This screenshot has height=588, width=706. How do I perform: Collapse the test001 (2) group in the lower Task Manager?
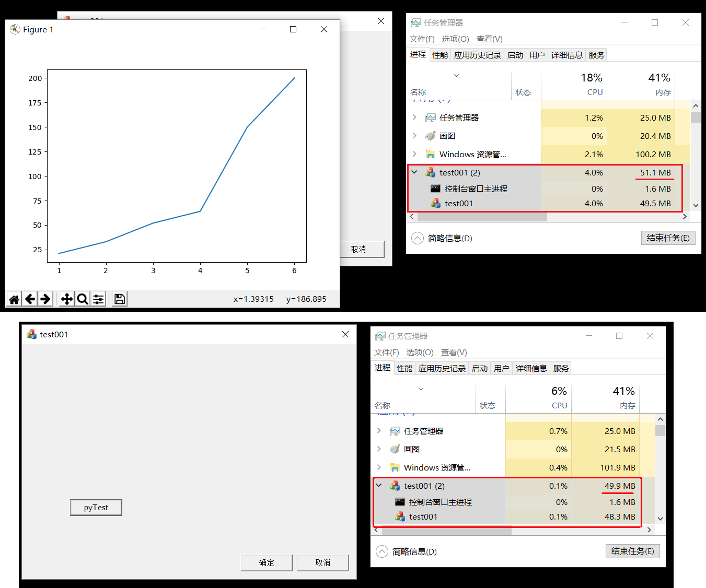click(379, 485)
